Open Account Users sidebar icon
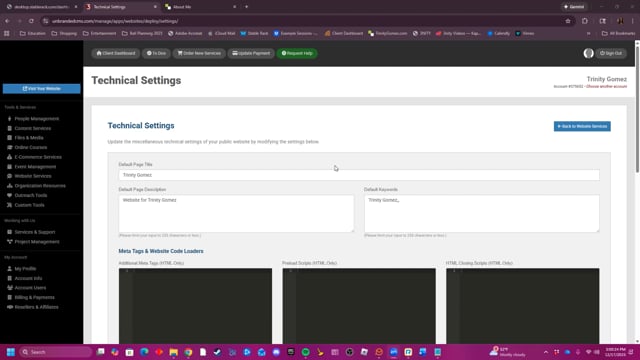The height and width of the screenshot is (360, 640). [x=9, y=288]
